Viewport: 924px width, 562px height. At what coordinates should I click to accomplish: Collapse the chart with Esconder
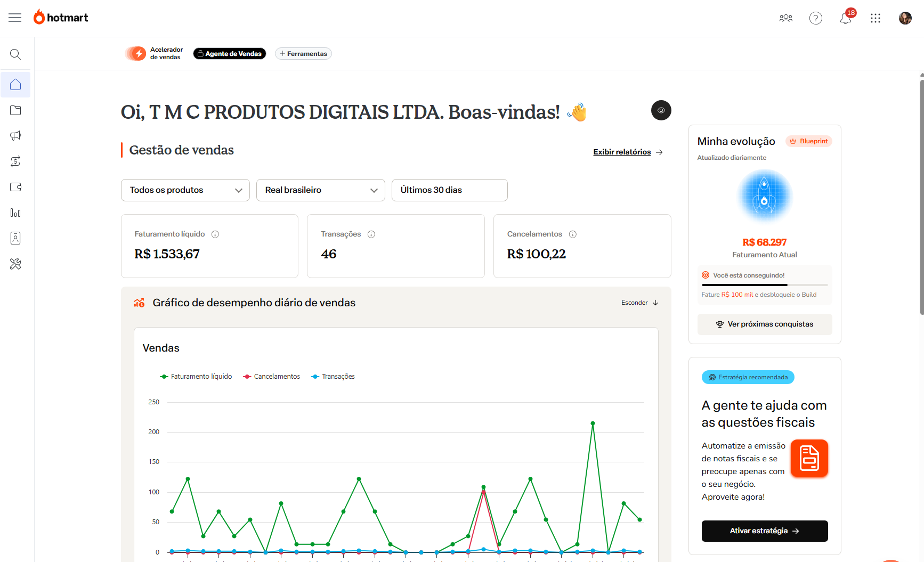(x=640, y=303)
